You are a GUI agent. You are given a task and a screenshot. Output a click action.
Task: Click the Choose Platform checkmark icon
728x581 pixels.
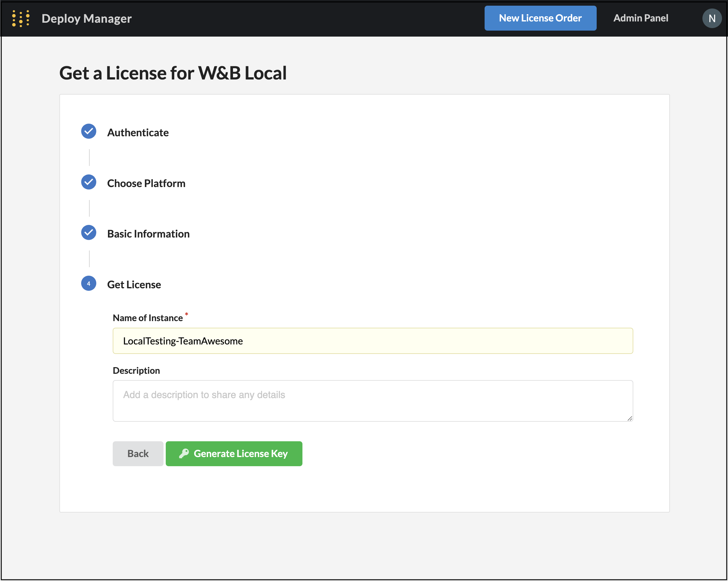click(88, 182)
